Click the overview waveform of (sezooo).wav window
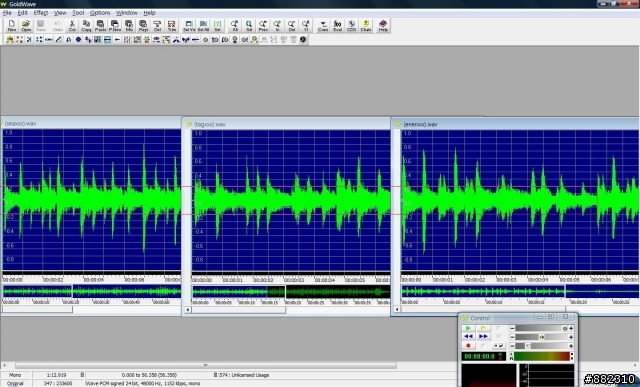The image size is (640, 387). click(x=92, y=291)
